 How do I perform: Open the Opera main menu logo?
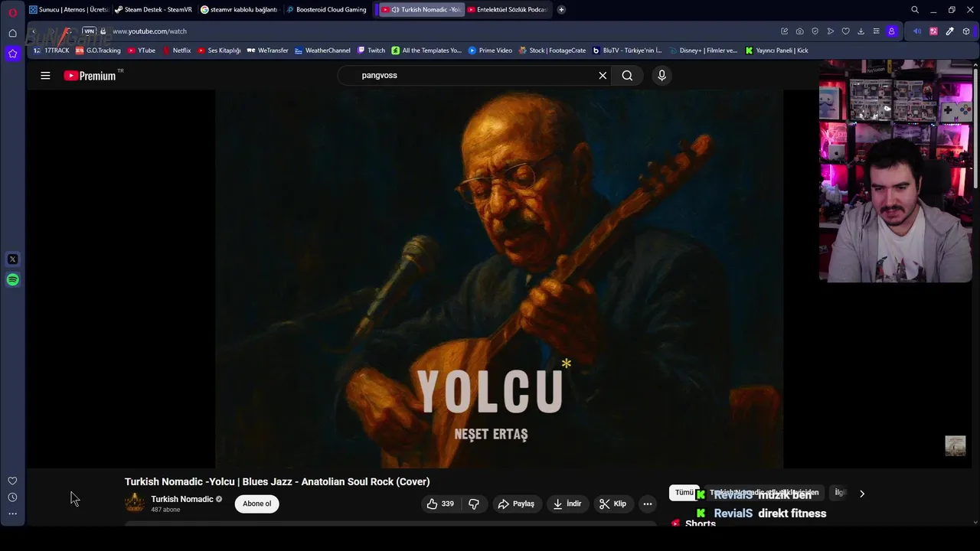(x=12, y=12)
